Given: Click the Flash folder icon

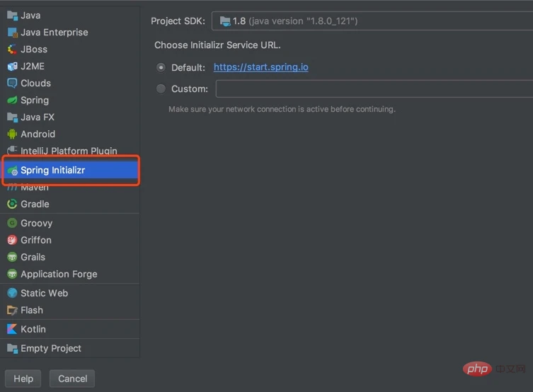Looking at the screenshot, I should 12,310.
